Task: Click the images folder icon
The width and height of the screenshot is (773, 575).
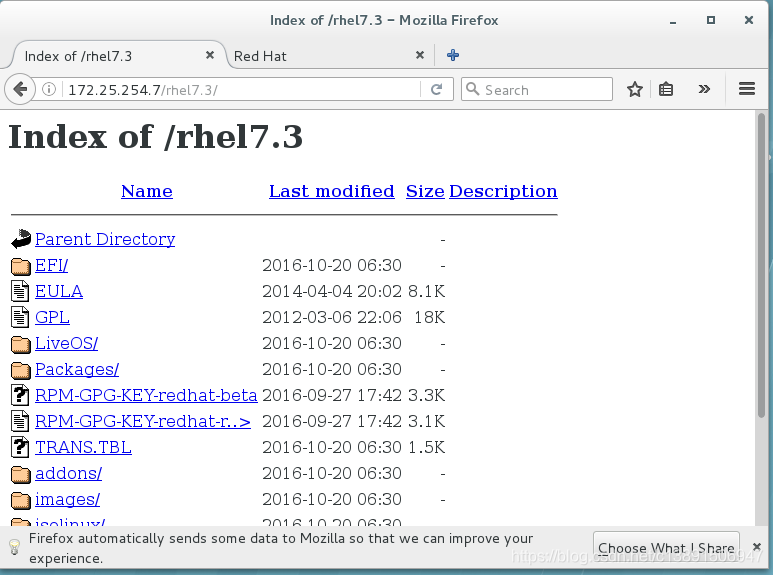Action: pos(21,500)
